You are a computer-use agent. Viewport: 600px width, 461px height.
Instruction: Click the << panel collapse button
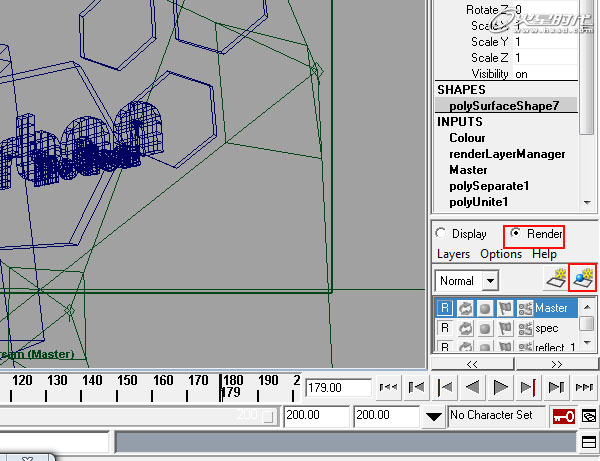pos(472,364)
